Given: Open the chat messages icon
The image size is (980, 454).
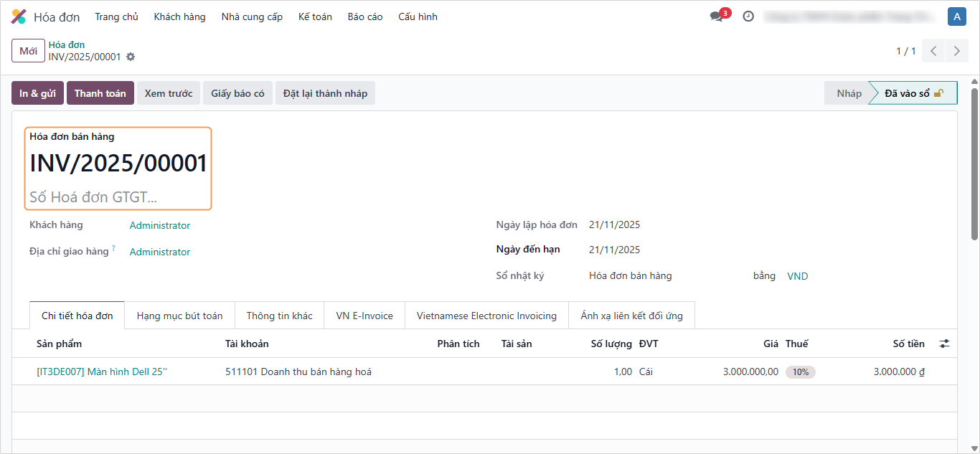Looking at the screenshot, I should [717, 16].
